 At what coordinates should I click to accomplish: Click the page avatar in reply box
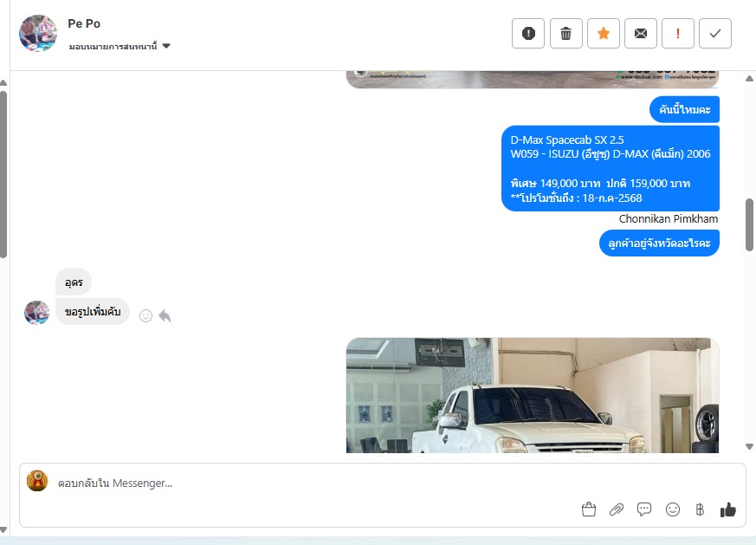click(37, 481)
